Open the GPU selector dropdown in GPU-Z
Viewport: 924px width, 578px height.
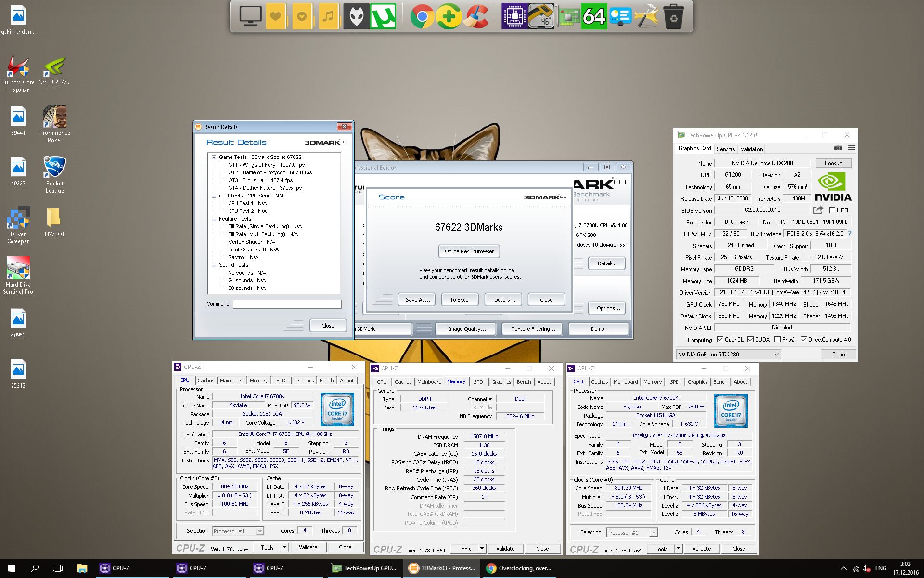tap(728, 355)
